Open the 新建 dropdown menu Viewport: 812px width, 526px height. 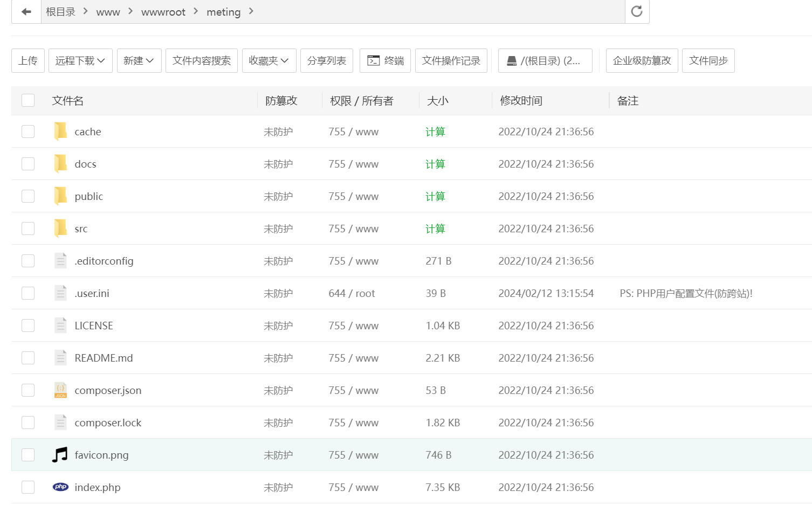(x=139, y=60)
